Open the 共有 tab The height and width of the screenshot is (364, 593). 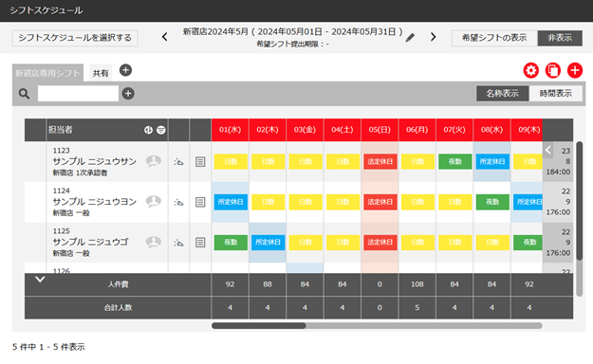pyautogui.click(x=101, y=73)
